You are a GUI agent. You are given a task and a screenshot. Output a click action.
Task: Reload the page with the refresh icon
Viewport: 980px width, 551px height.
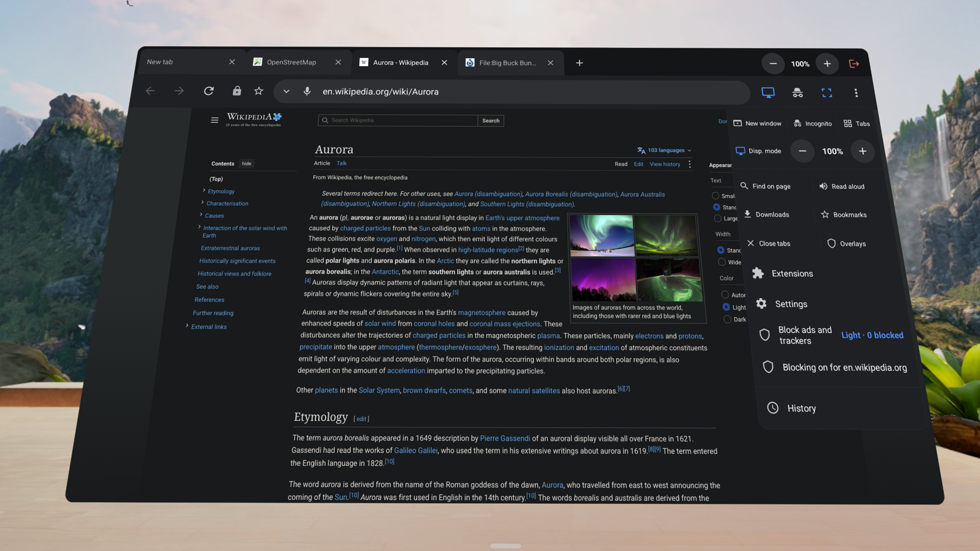[209, 91]
